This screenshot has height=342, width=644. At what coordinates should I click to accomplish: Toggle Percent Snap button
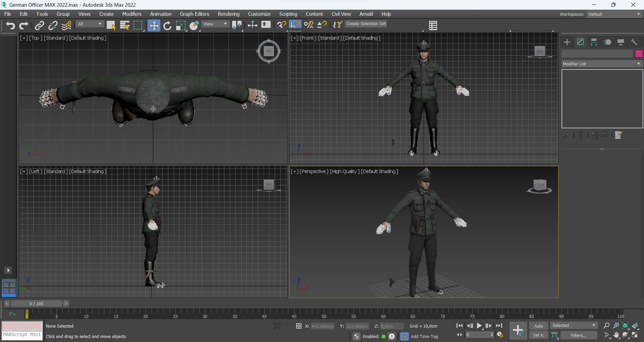pos(309,25)
